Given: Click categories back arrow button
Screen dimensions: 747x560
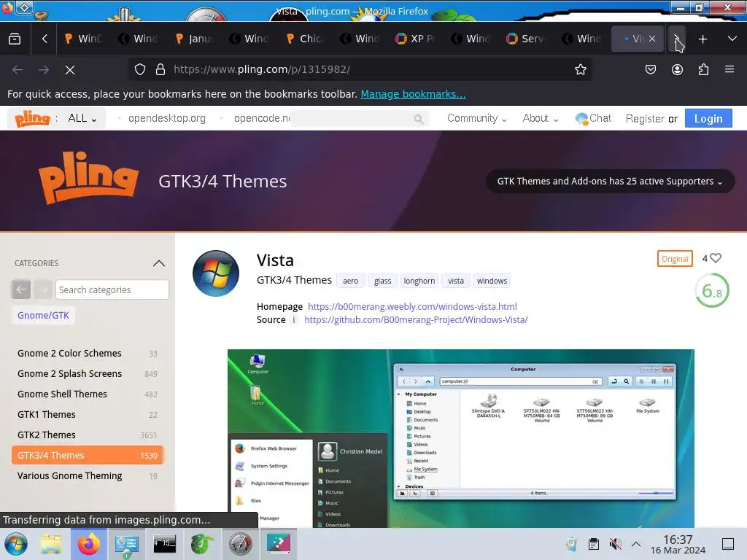Looking at the screenshot, I should (21, 289).
